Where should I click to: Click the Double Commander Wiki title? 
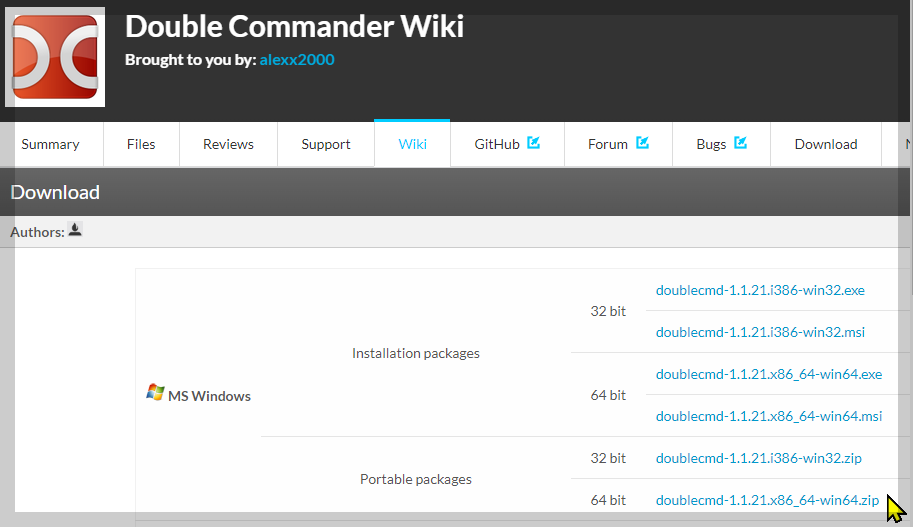pos(294,27)
